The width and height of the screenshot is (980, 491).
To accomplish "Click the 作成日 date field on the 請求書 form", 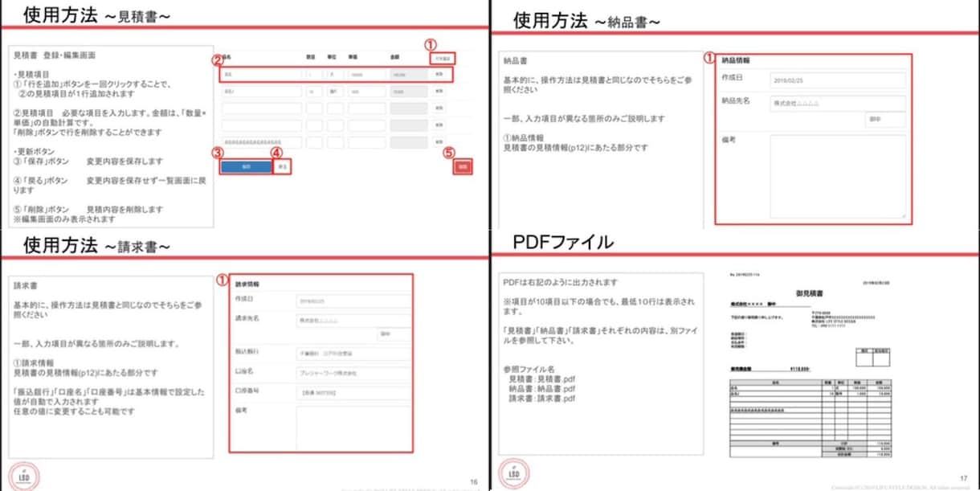I will pos(353,301).
